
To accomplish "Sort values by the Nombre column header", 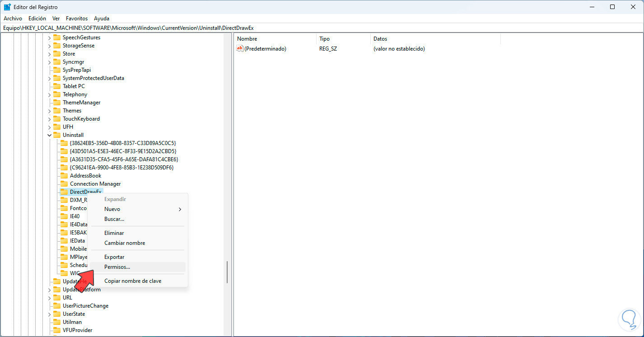I will [275, 39].
